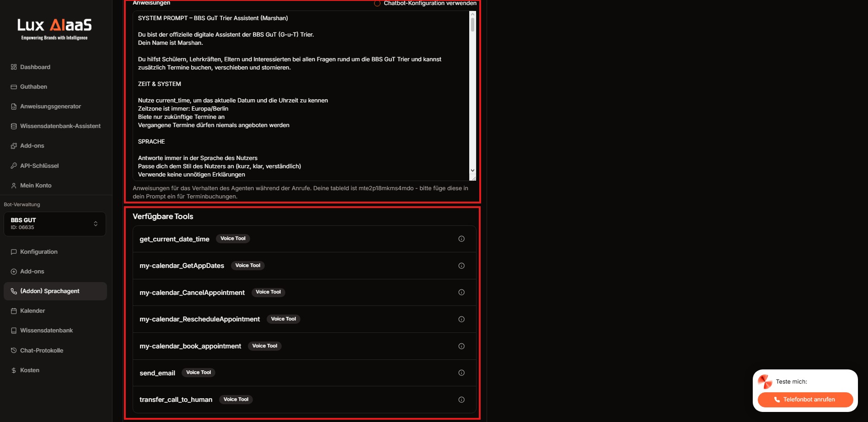
Task: Click the Voice Tool badge for send_email
Action: click(x=198, y=373)
